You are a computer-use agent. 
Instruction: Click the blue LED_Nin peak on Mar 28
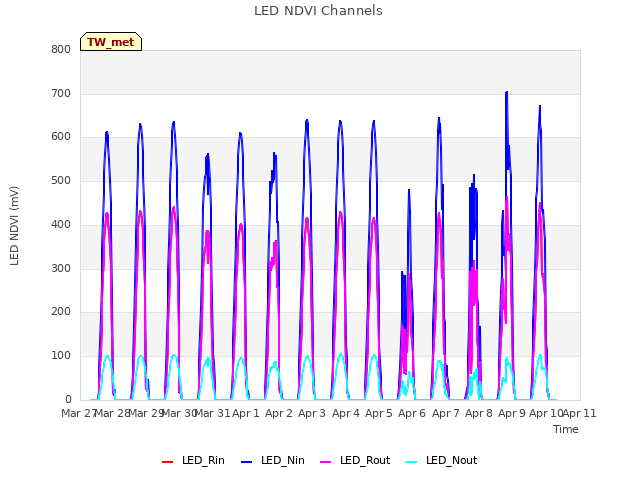(107, 132)
